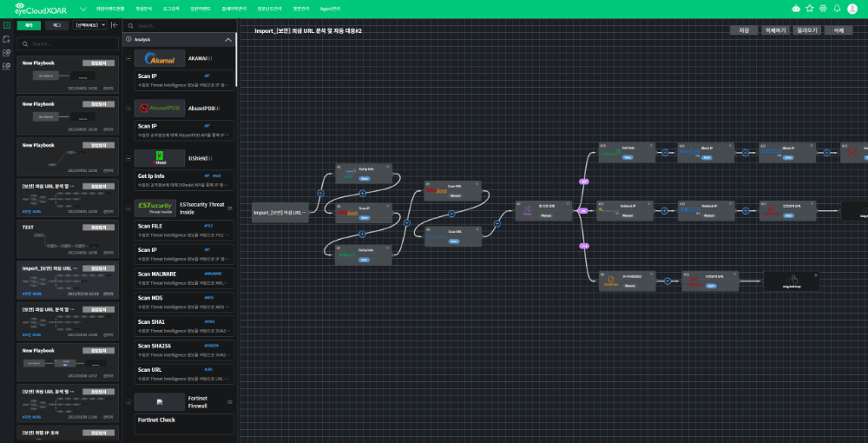Collapse the playbook list panel arrow
This screenshot has height=443, width=868.
[x=114, y=25]
